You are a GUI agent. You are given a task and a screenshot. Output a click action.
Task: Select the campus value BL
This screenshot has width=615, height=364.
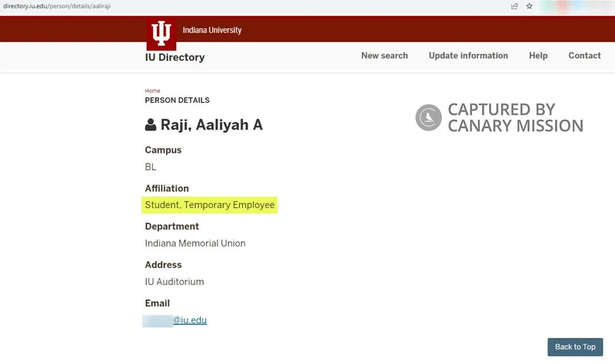pos(151,167)
